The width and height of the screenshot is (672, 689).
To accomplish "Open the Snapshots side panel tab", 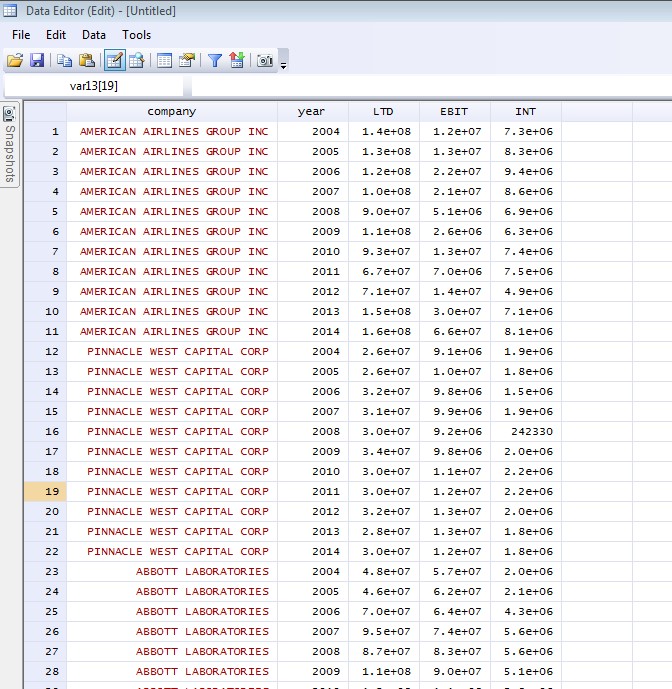I will point(10,144).
